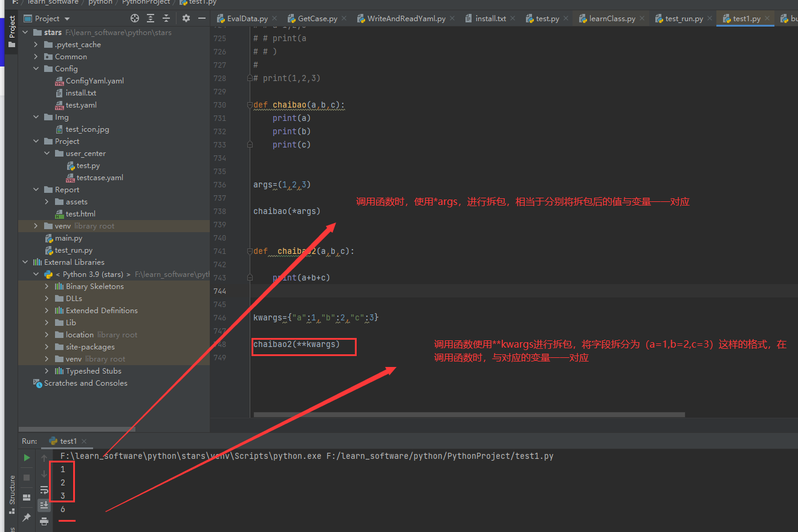Image resolution: width=798 pixels, height=532 pixels.
Task: Place cursor on kwargs dictionary line 746
Action: click(x=316, y=317)
